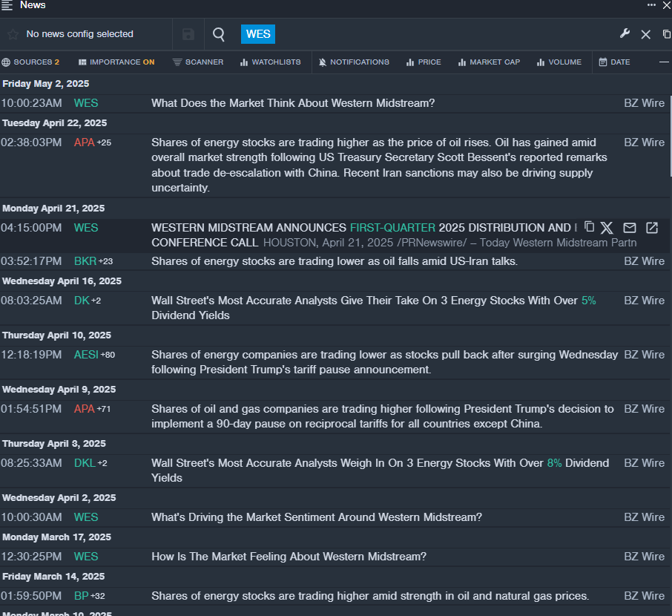Open the oil falls amid US-Iran talks headline
The height and width of the screenshot is (616, 672).
pos(335,261)
